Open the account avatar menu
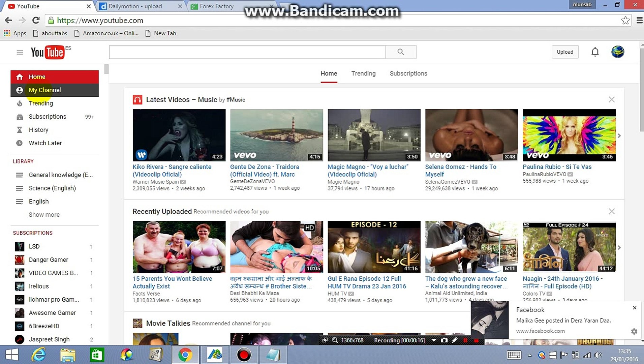Image resolution: width=644 pixels, height=364 pixels. pos(618,52)
